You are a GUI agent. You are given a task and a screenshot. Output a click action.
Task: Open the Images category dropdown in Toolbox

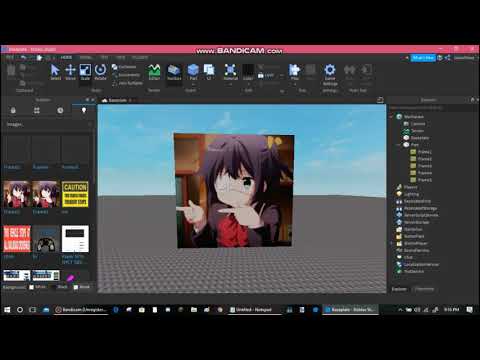click(48, 124)
